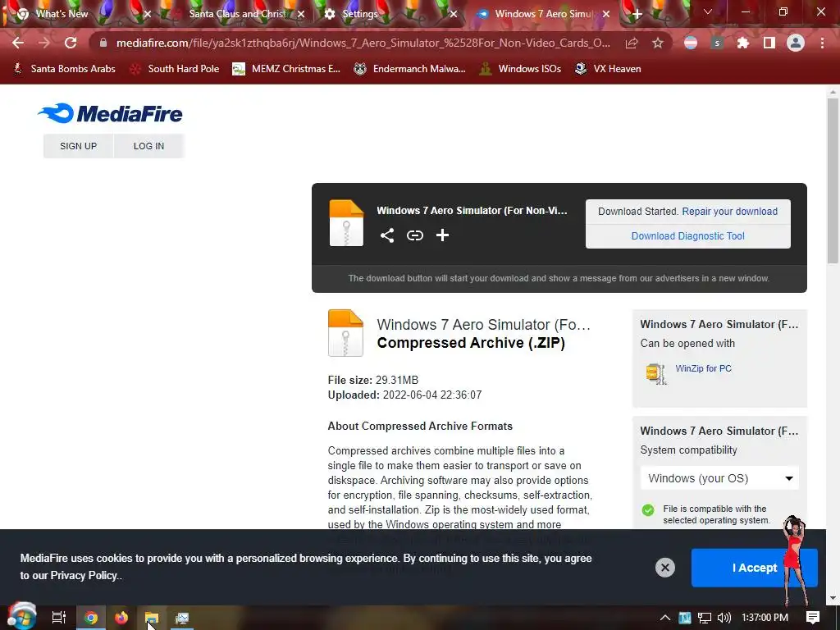Viewport: 840px width, 630px height.
Task: Add file to account with plus icon
Action: pyautogui.click(x=442, y=235)
